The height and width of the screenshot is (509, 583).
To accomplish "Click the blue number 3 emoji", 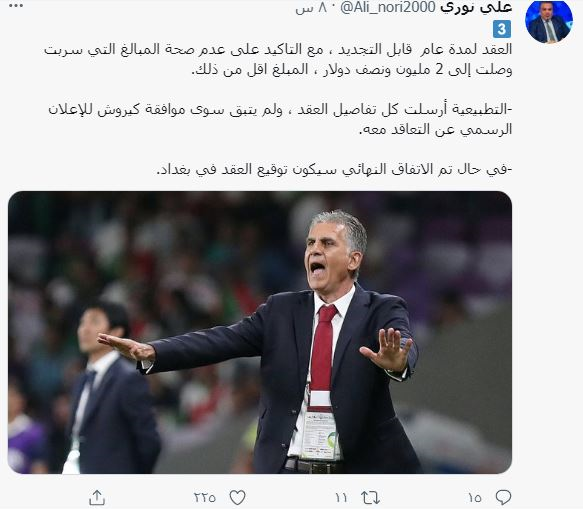I will click(502, 29).
